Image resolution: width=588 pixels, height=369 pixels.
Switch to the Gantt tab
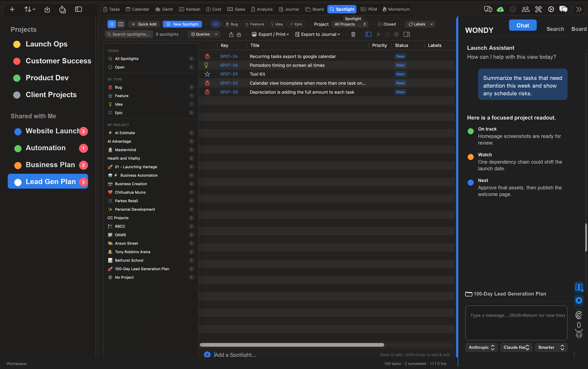pos(164,9)
